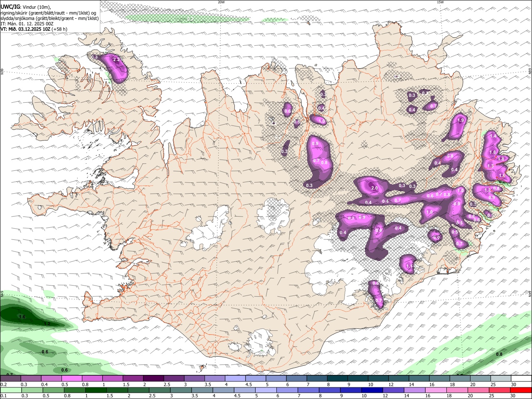Image resolution: width=532 pixels, height=399 pixels.
Task: Click the dark teal swatch between 9 and 10, top row
Action: 357,379
